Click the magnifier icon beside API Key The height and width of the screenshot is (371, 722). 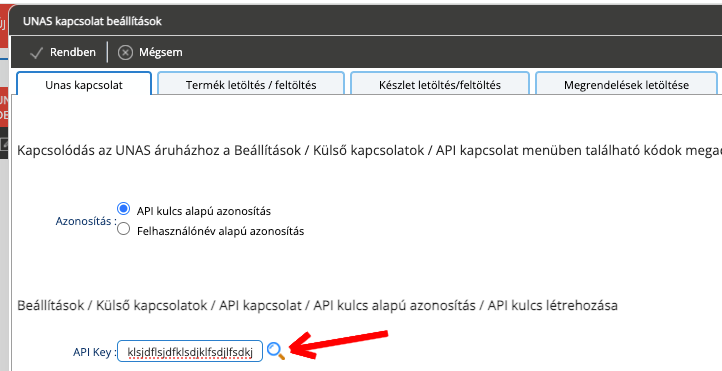pos(276,351)
